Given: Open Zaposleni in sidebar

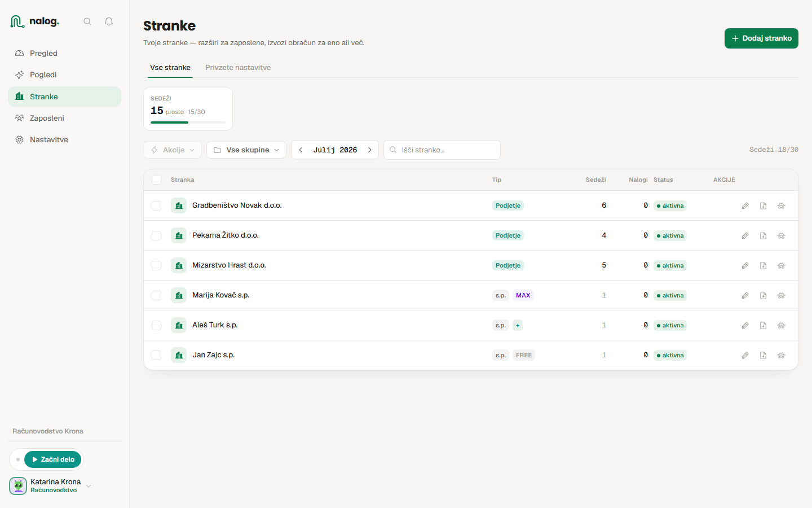Looking at the screenshot, I should (64, 118).
